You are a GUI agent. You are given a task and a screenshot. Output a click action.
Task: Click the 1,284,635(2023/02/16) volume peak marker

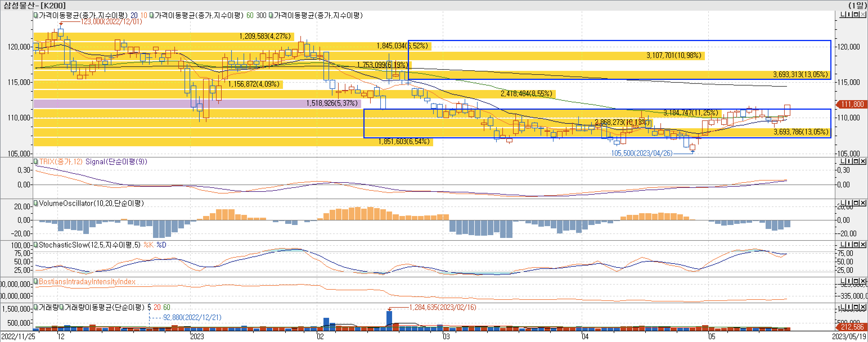pyautogui.click(x=442, y=307)
